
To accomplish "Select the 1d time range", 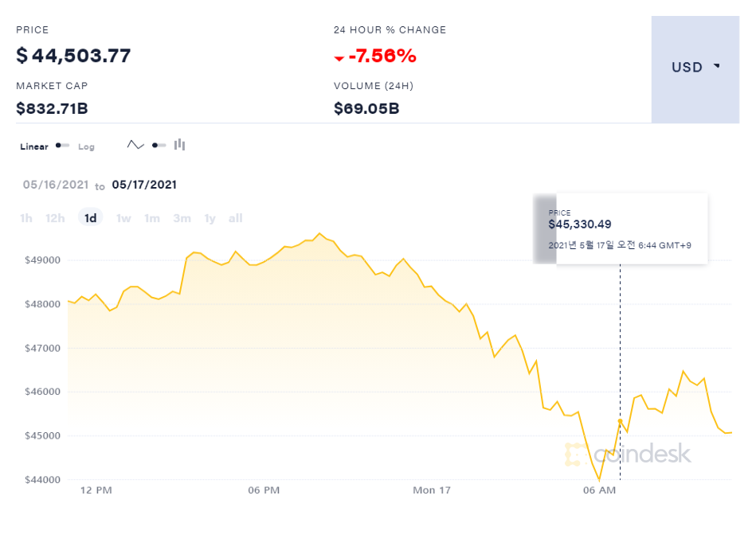I will pos(91,218).
